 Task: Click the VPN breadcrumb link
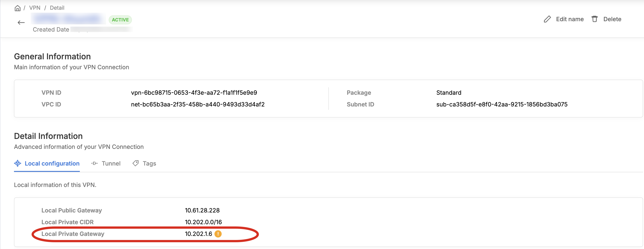point(35,8)
